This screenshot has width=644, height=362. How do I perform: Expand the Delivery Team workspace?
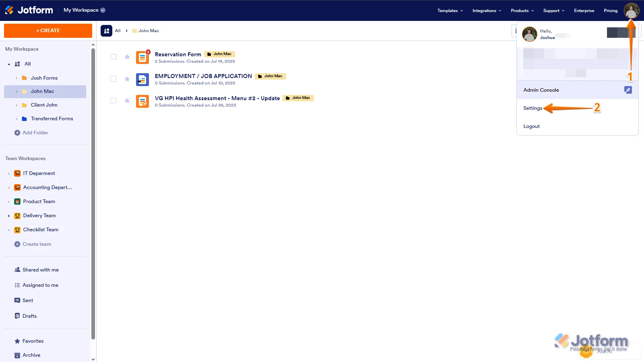[x=9, y=216]
